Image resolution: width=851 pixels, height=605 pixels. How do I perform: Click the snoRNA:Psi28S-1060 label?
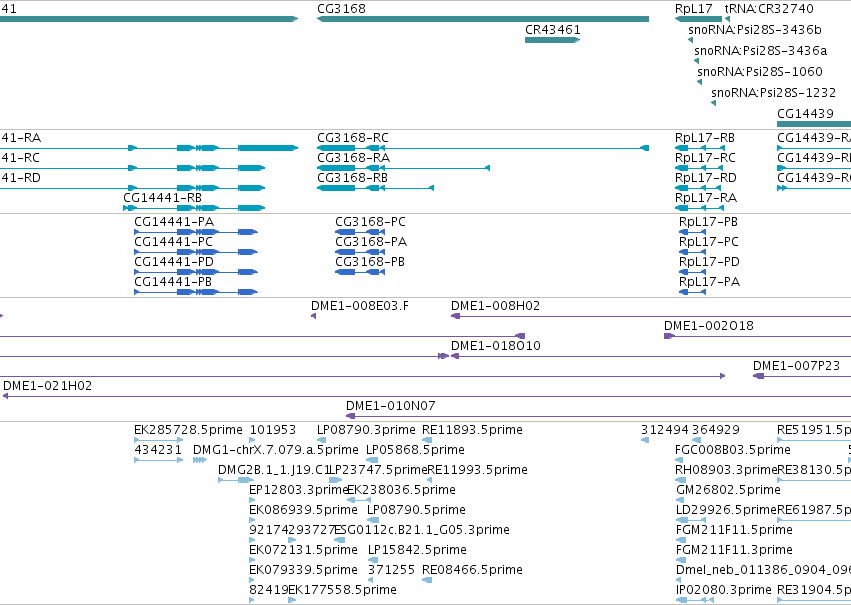pos(760,72)
